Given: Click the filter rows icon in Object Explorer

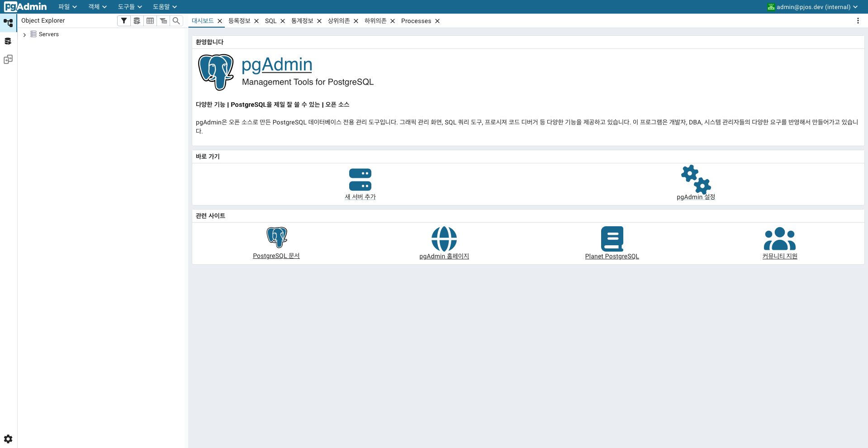Looking at the screenshot, I should coord(124,21).
